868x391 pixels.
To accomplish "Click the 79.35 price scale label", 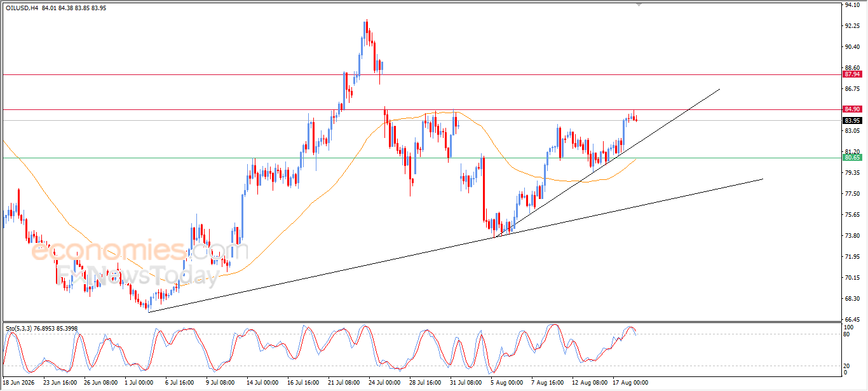I will pyautogui.click(x=852, y=173).
